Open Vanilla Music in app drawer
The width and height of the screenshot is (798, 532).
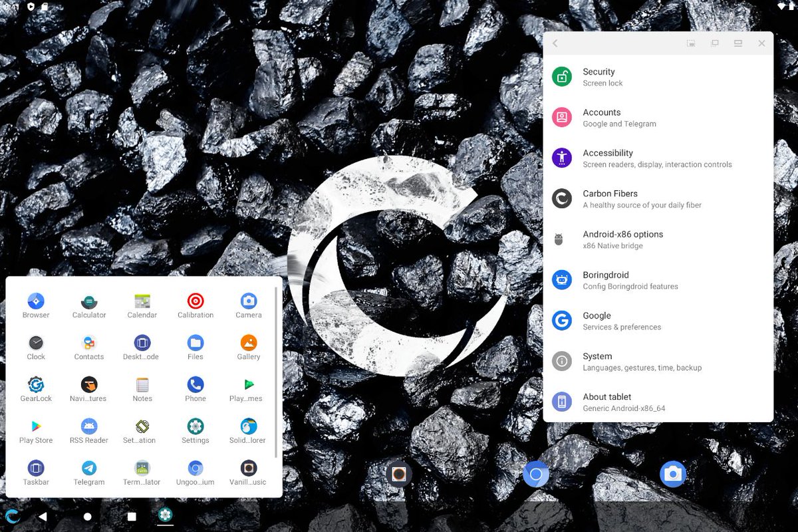249,473
